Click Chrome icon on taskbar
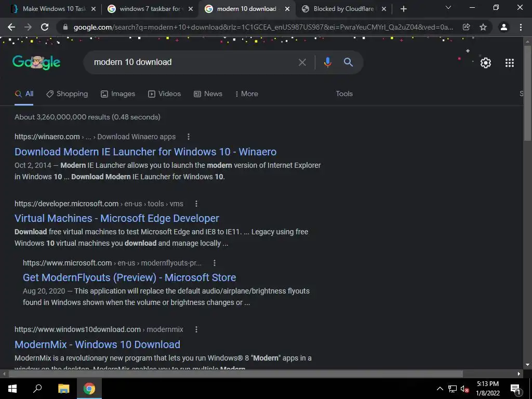The height and width of the screenshot is (399, 532). (x=89, y=389)
